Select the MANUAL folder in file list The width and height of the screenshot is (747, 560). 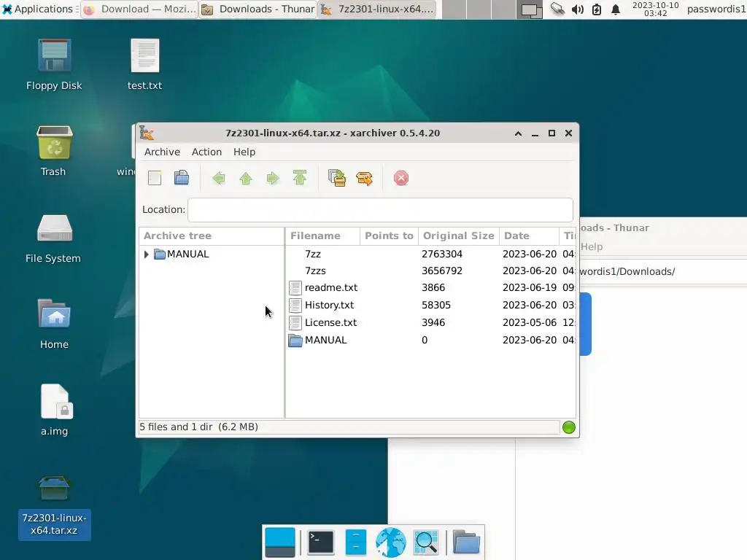coord(430,341)
